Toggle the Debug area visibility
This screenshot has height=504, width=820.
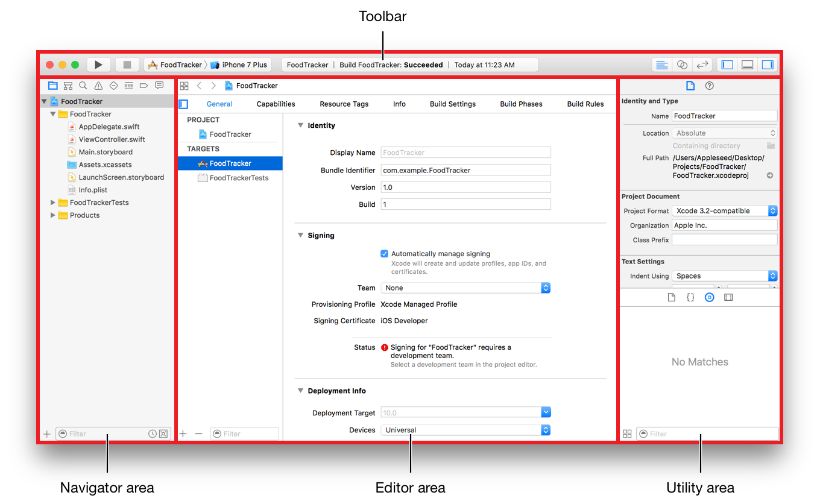747,65
